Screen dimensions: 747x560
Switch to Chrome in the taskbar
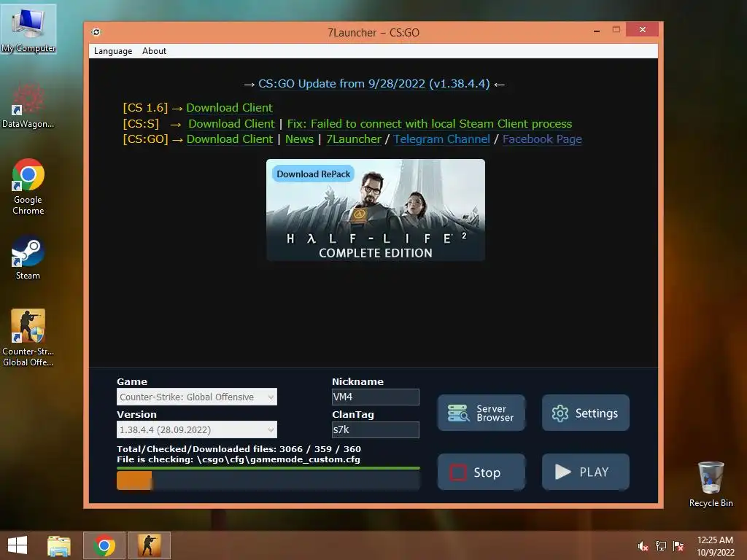[104, 545]
